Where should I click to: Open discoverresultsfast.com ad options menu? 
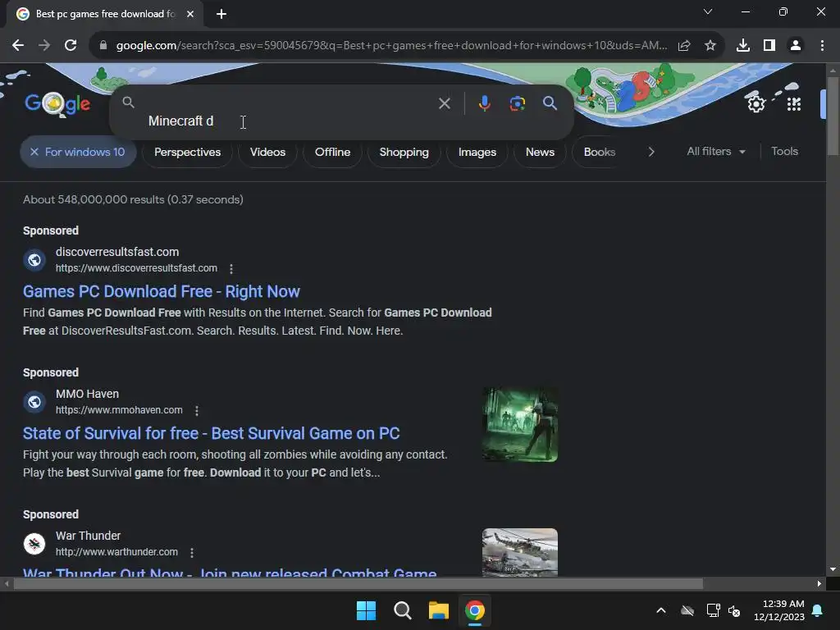tap(231, 268)
